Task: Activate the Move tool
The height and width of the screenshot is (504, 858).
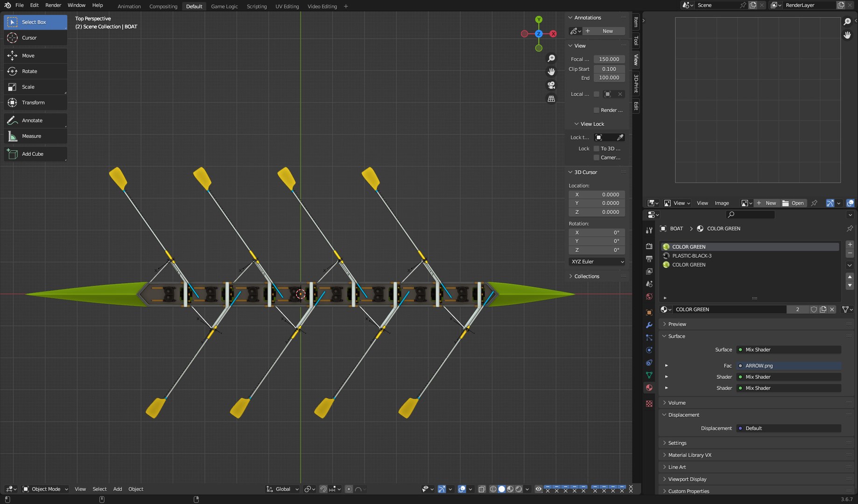Action: 35,56
